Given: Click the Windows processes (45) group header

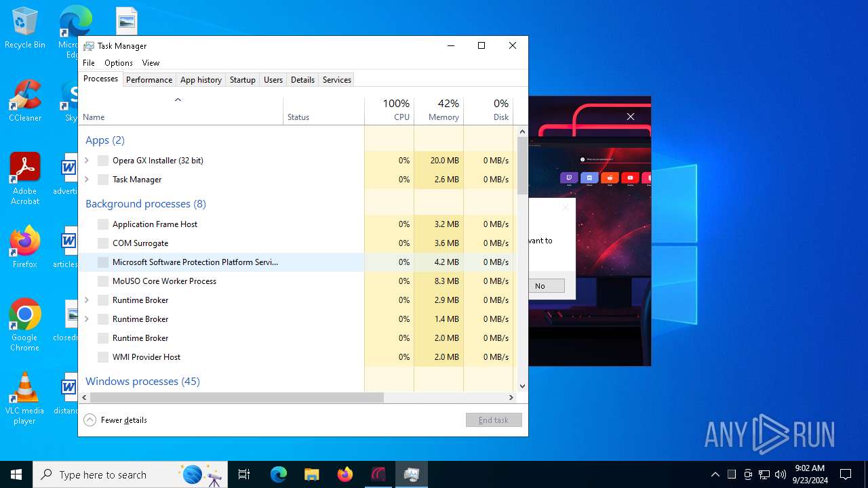Looking at the screenshot, I should pos(142,382).
